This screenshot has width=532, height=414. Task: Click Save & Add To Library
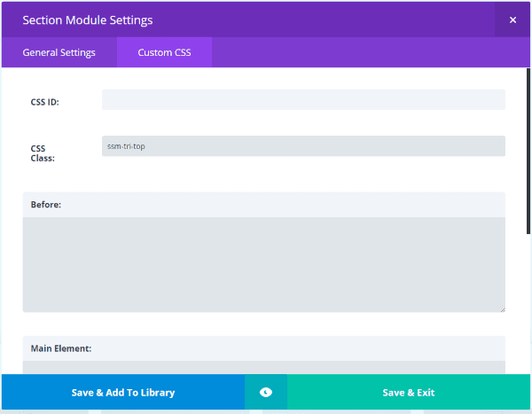click(123, 392)
